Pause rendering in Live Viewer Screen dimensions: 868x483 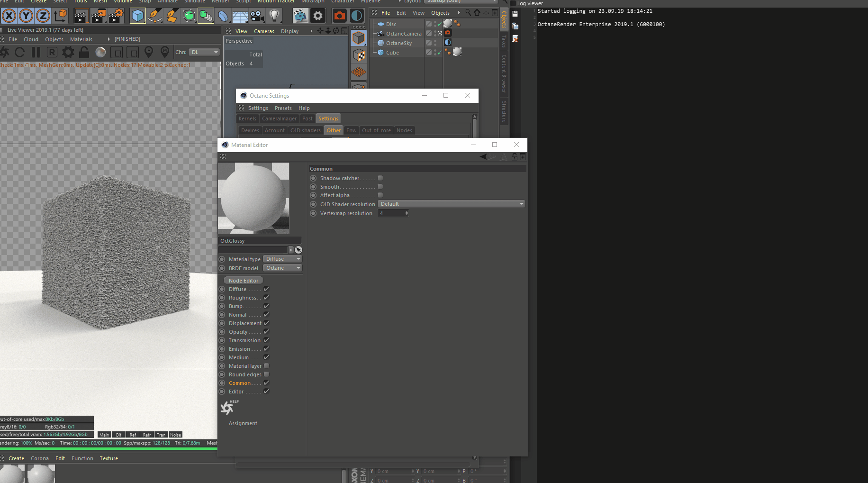click(x=36, y=52)
